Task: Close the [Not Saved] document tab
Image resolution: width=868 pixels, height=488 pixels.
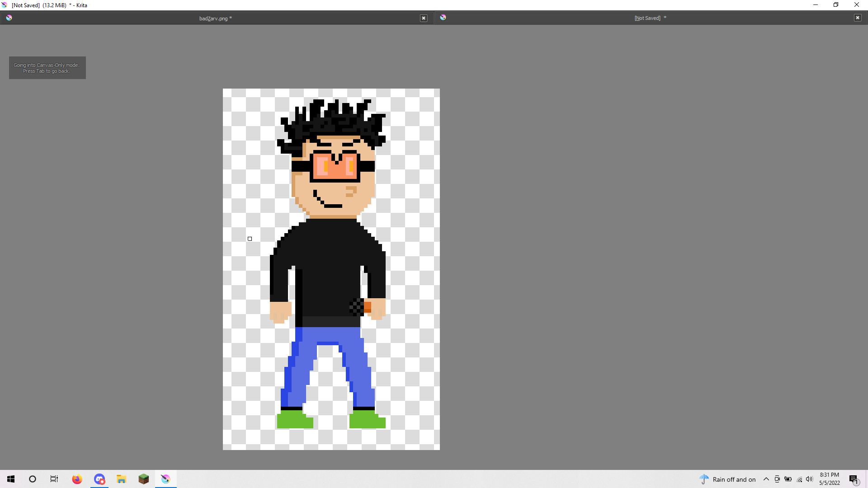Action: coord(857,18)
